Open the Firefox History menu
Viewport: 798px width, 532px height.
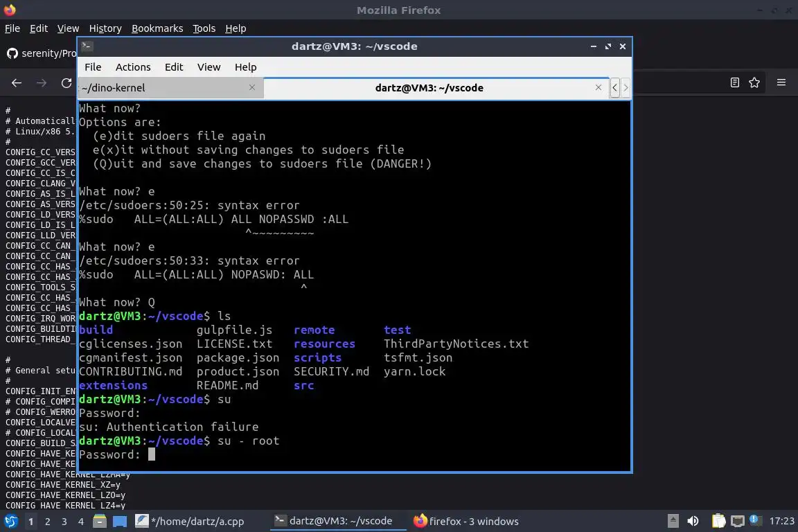[105, 28]
